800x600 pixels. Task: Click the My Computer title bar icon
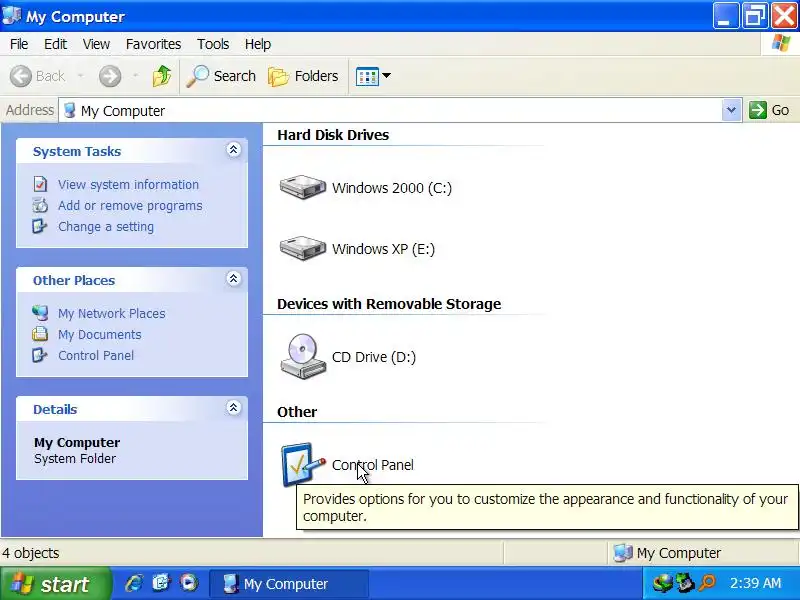click(12, 15)
